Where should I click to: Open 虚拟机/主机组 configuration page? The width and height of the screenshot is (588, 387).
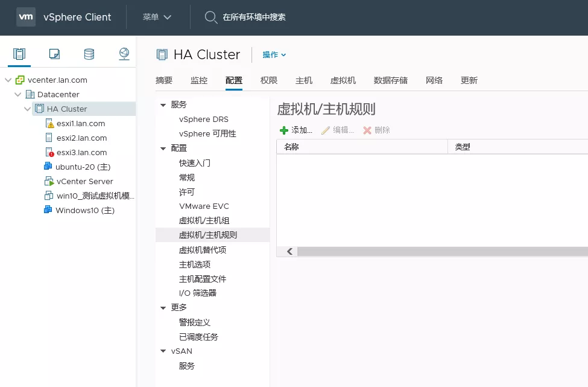coord(204,221)
